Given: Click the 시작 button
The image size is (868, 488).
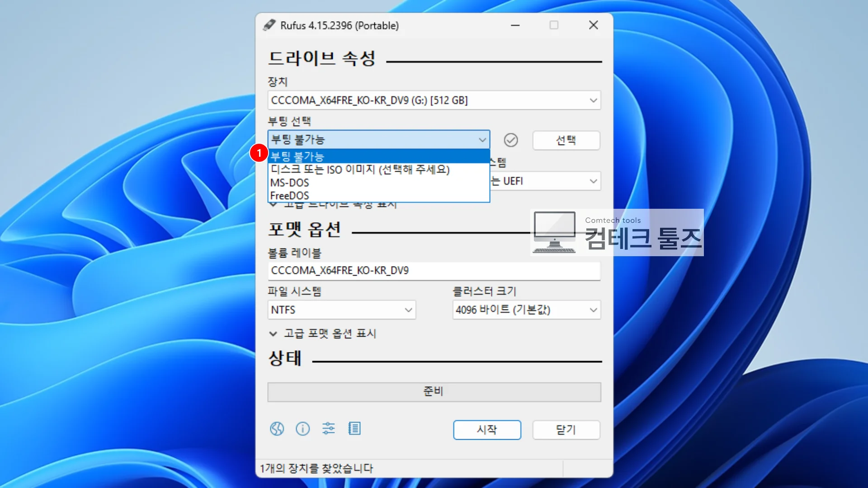Looking at the screenshot, I should 487,430.
